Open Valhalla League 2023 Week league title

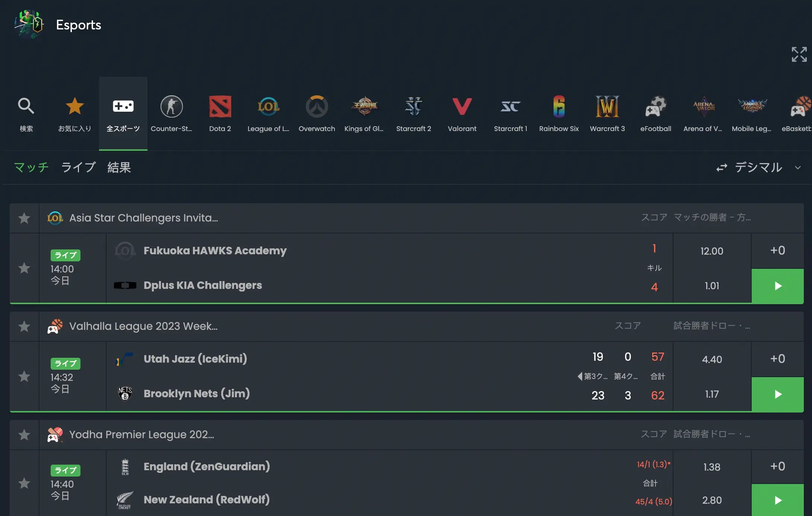point(143,326)
